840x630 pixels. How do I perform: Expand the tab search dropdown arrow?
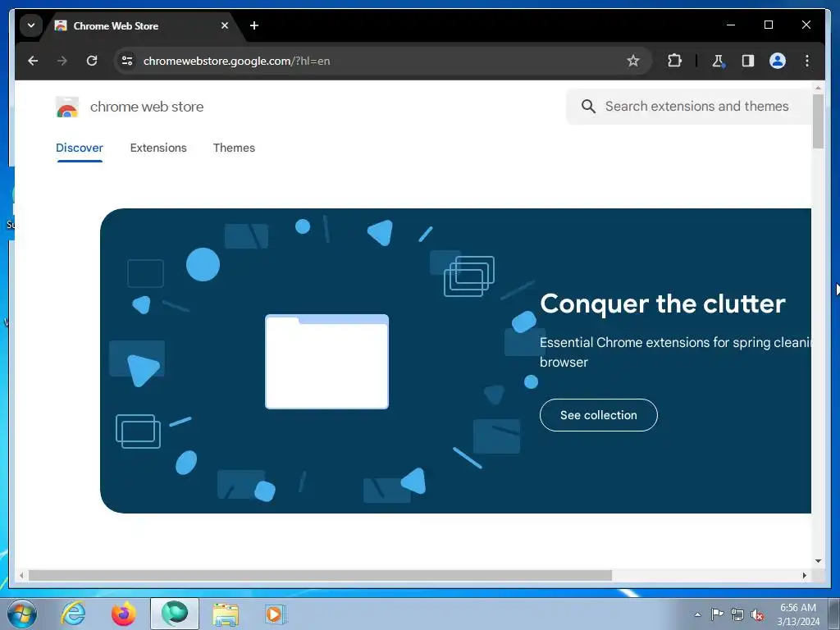(31, 25)
